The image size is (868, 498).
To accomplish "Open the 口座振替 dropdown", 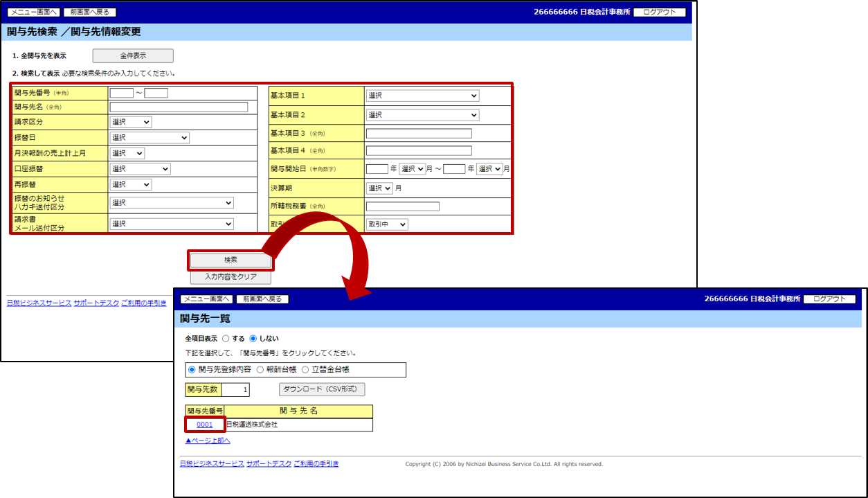I will 140,169.
